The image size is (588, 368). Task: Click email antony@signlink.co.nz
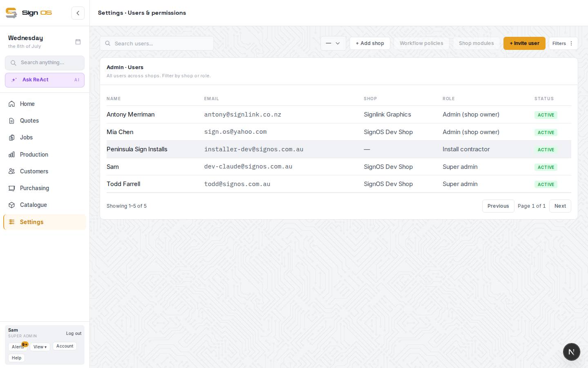(x=243, y=114)
